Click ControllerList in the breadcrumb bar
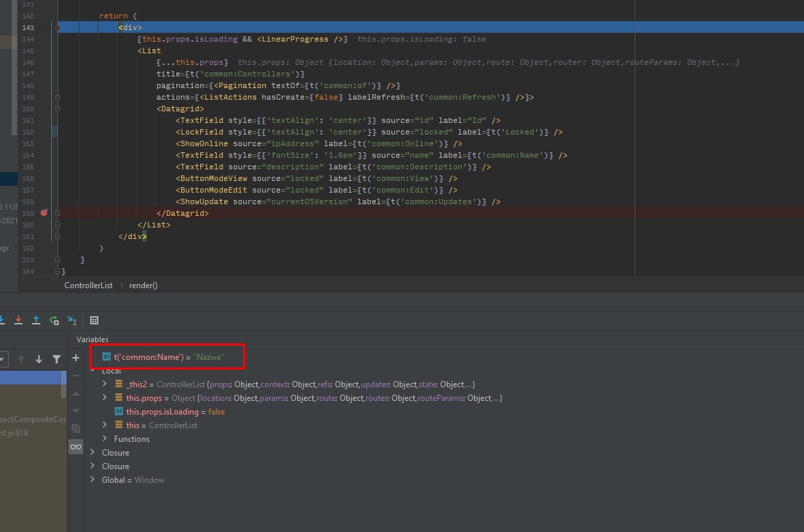This screenshot has height=532, width=804. [88, 285]
